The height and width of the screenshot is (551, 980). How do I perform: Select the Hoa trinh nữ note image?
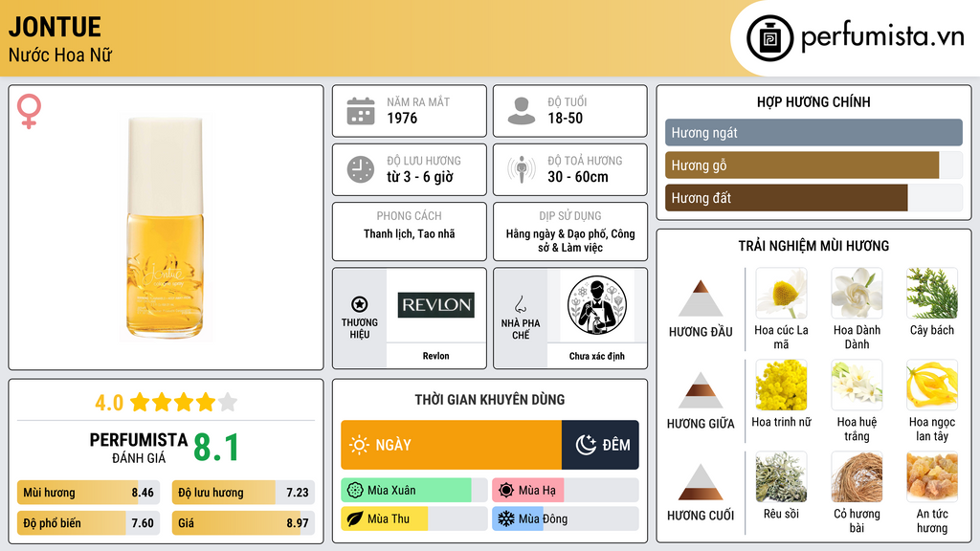tap(781, 386)
